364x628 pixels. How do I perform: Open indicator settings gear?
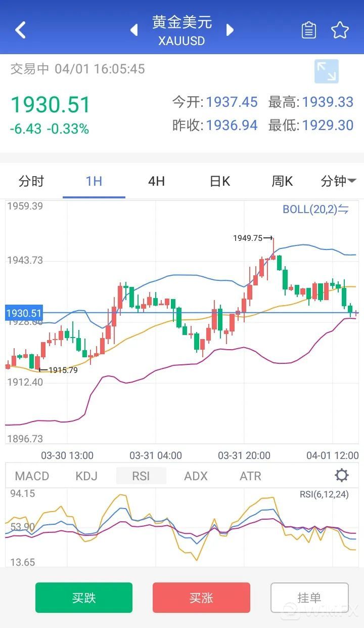point(342,475)
